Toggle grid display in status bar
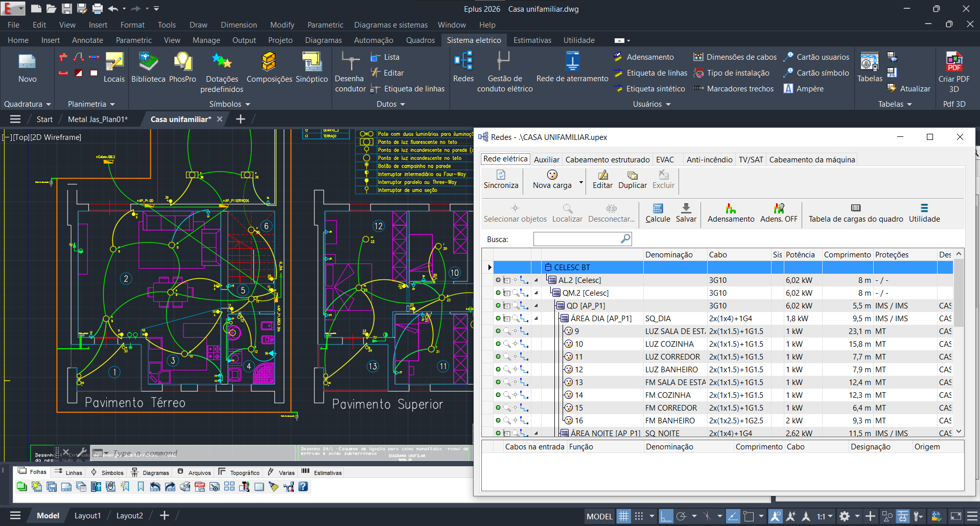 tap(623, 516)
